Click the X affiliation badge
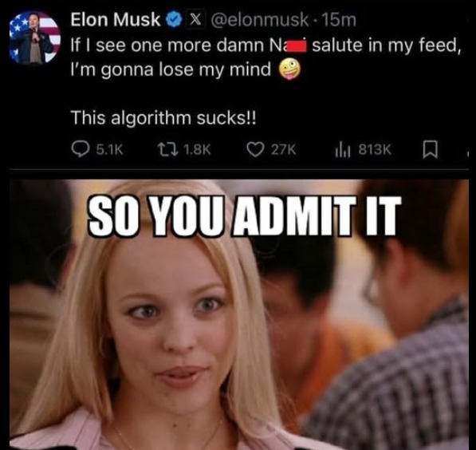 pos(195,20)
